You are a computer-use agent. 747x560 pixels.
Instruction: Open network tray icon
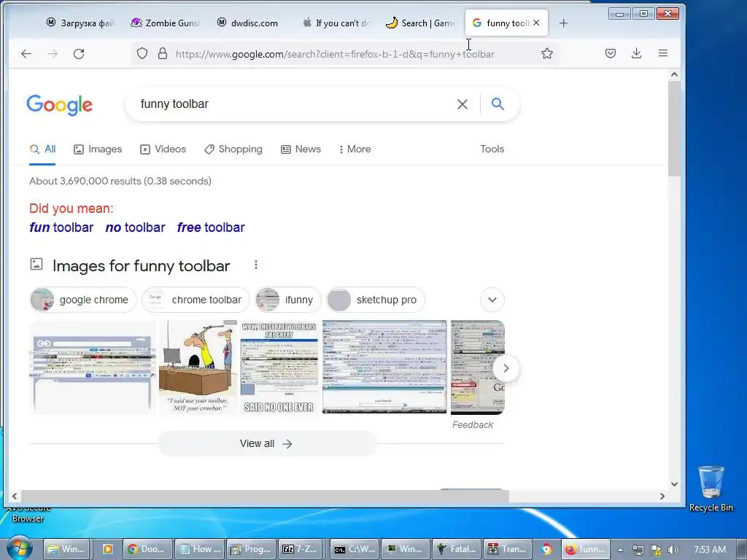tap(638, 550)
